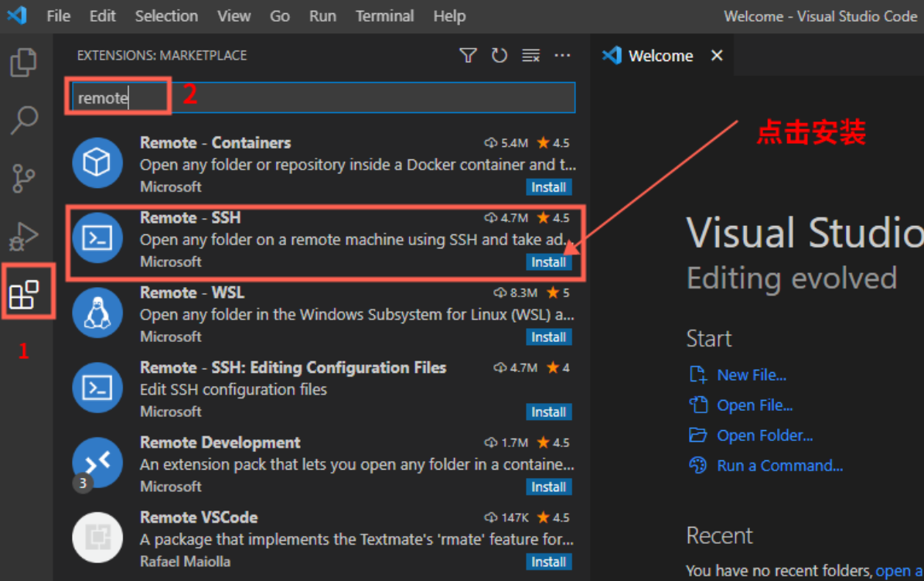Viewport: 924px width, 581px height.
Task: Install the Remote - Containers extension
Action: click(x=549, y=187)
